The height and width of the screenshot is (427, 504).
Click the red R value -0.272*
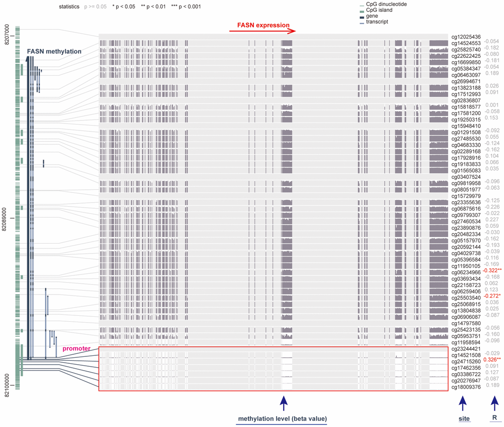coord(492,296)
